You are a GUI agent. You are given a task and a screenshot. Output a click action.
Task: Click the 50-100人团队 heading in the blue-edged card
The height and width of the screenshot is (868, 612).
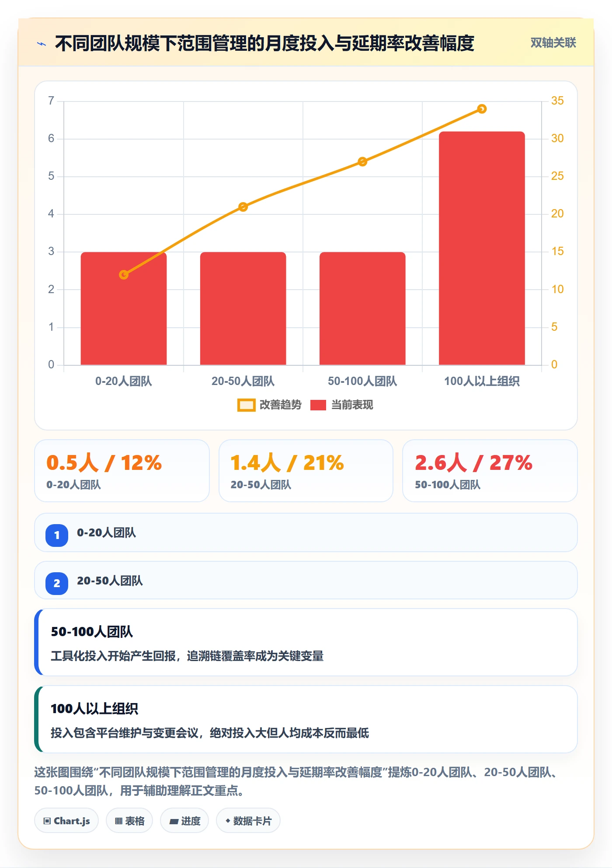92,632
